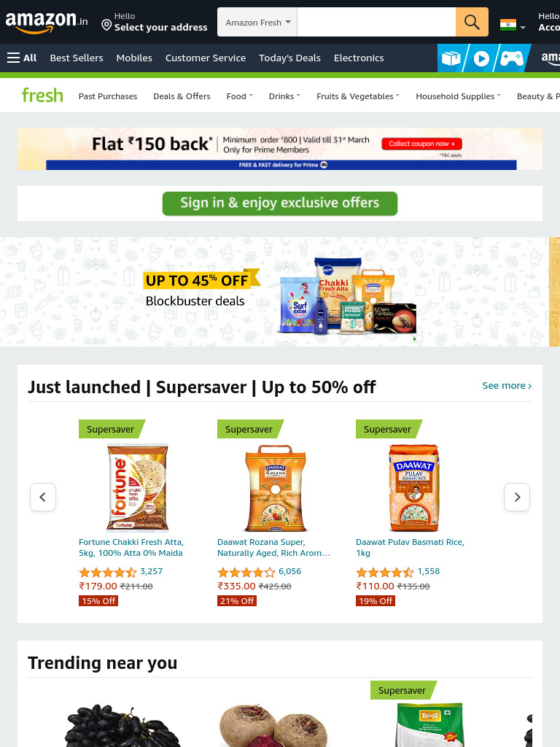Viewport: 560px width, 747px height.
Task: Go to Deals & Offers tab
Action: (182, 96)
